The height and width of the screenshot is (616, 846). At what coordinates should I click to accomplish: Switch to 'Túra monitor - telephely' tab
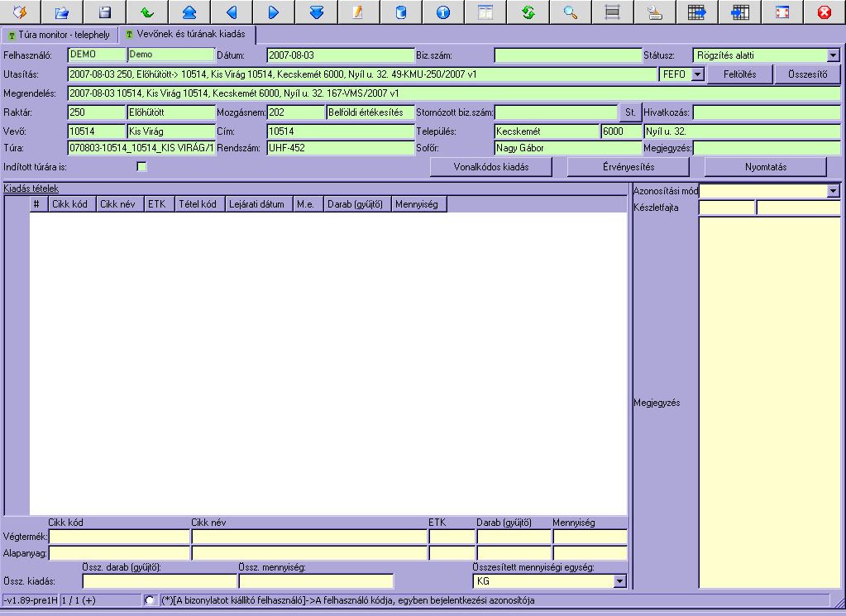59,36
